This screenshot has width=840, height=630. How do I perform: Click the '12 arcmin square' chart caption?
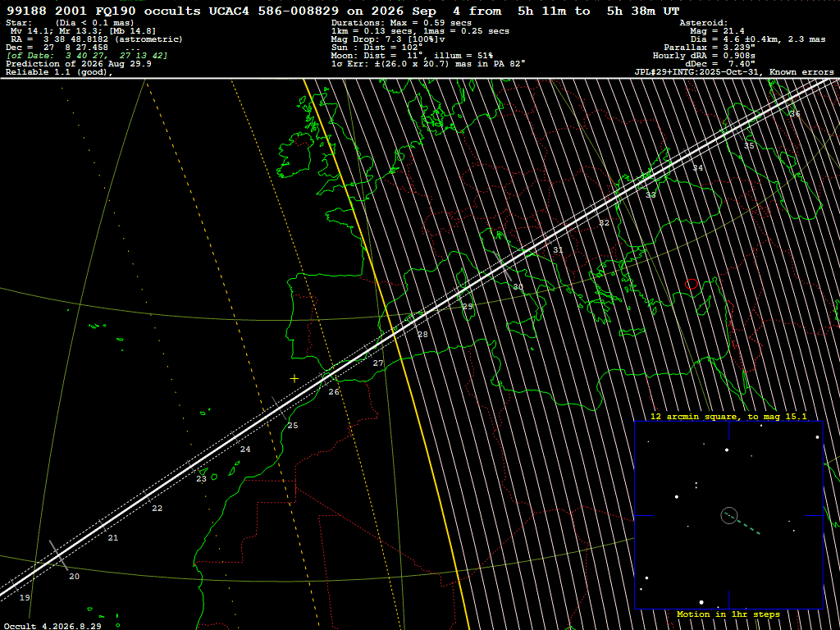pos(728,416)
